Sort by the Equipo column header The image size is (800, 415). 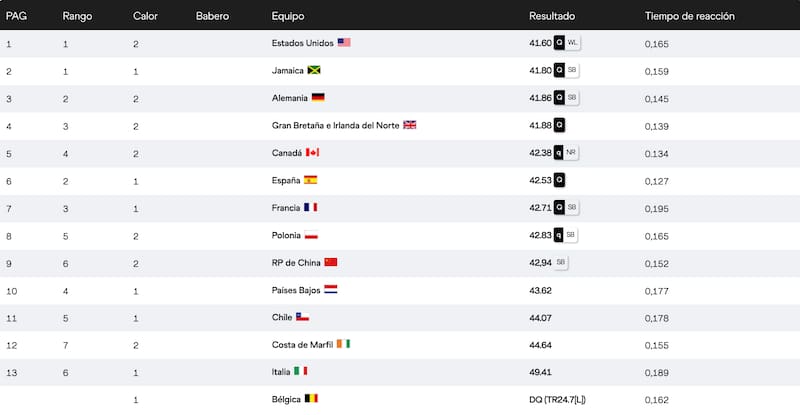[288, 16]
